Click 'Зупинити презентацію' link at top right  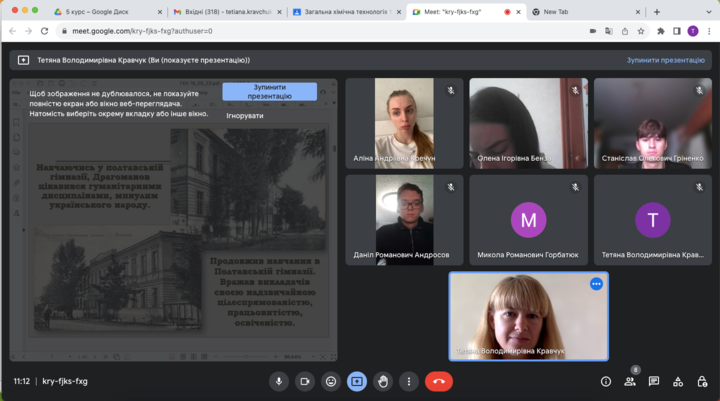pyautogui.click(x=665, y=60)
